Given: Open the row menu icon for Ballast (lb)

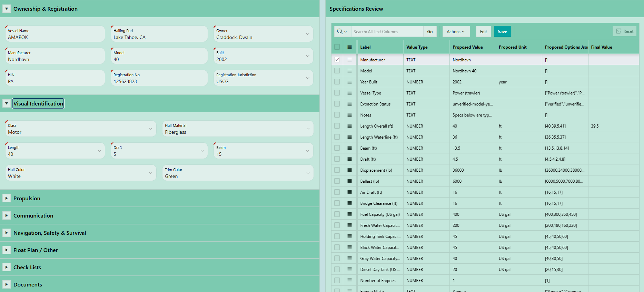Looking at the screenshot, I should click(349, 181).
